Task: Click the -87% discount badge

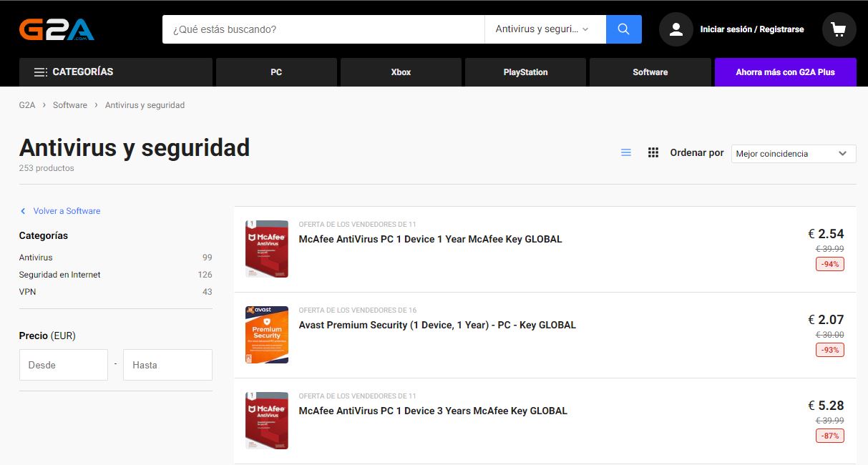Action: click(x=830, y=436)
